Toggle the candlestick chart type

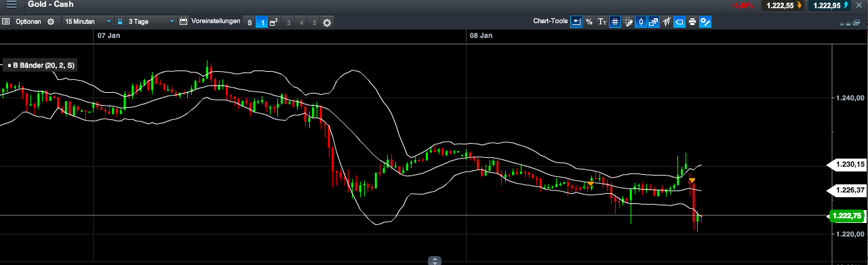point(641,22)
